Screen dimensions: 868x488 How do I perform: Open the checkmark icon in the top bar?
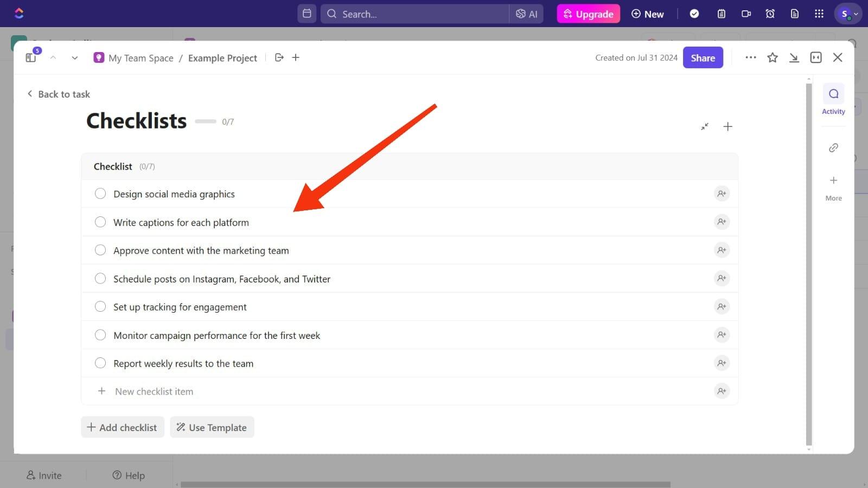tap(694, 14)
